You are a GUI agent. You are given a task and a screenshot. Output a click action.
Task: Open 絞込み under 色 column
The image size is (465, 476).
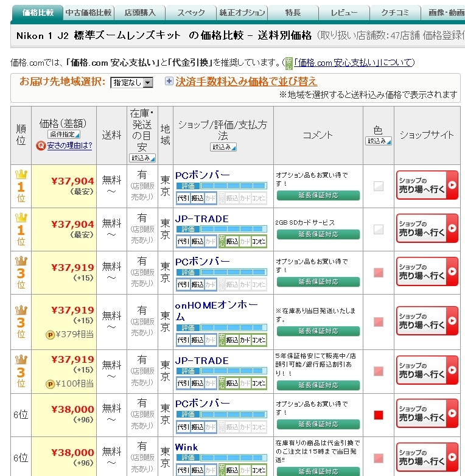[x=379, y=141]
